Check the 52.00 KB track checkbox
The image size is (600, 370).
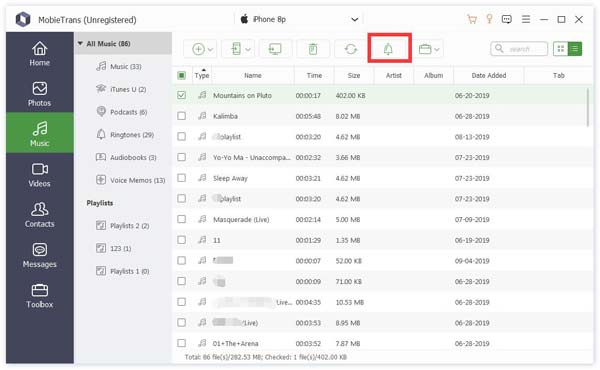click(182, 261)
